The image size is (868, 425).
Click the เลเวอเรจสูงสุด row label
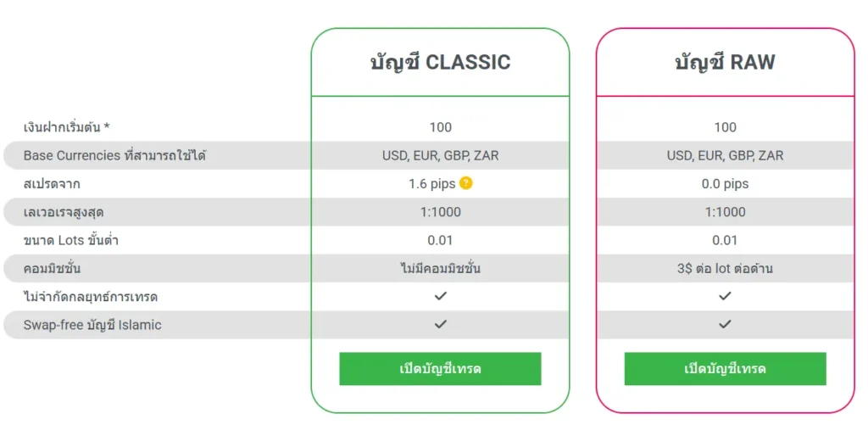[x=64, y=212]
